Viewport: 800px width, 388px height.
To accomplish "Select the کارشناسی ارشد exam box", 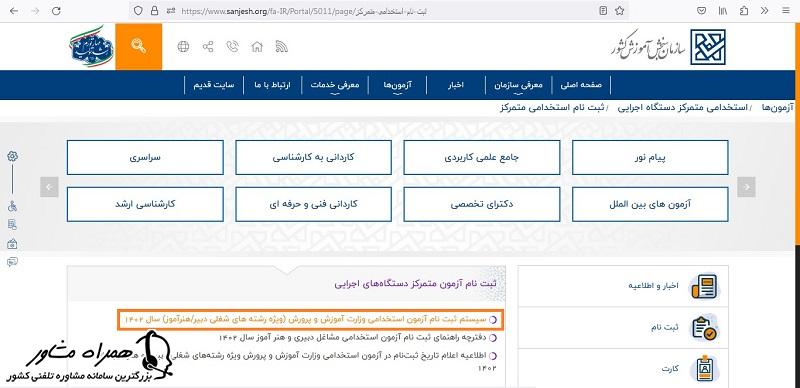I will point(145,204).
